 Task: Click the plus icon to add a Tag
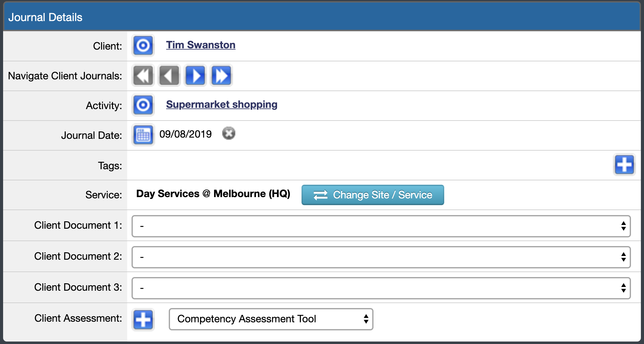point(624,165)
